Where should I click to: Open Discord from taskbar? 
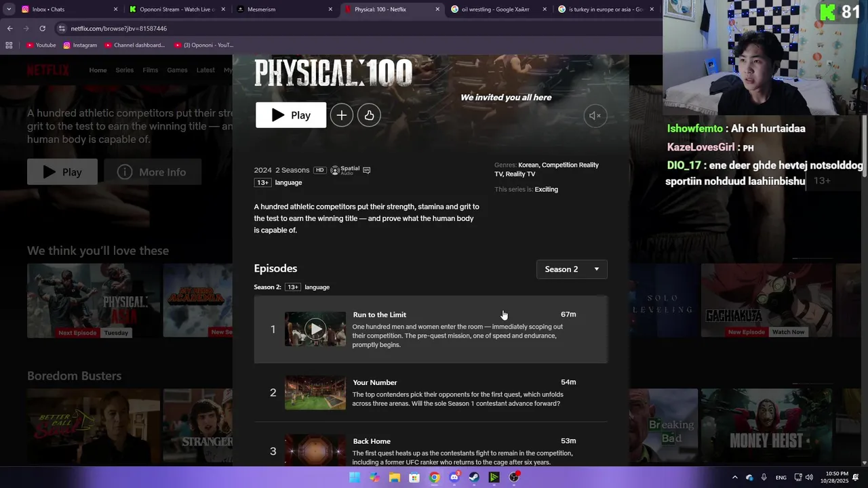click(x=454, y=477)
